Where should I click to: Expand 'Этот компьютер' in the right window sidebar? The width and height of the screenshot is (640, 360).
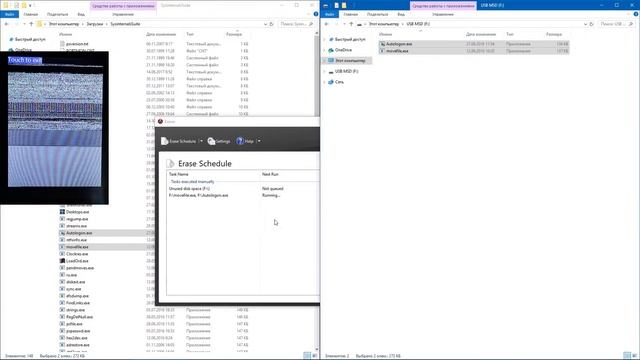click(x=324, y=60)
